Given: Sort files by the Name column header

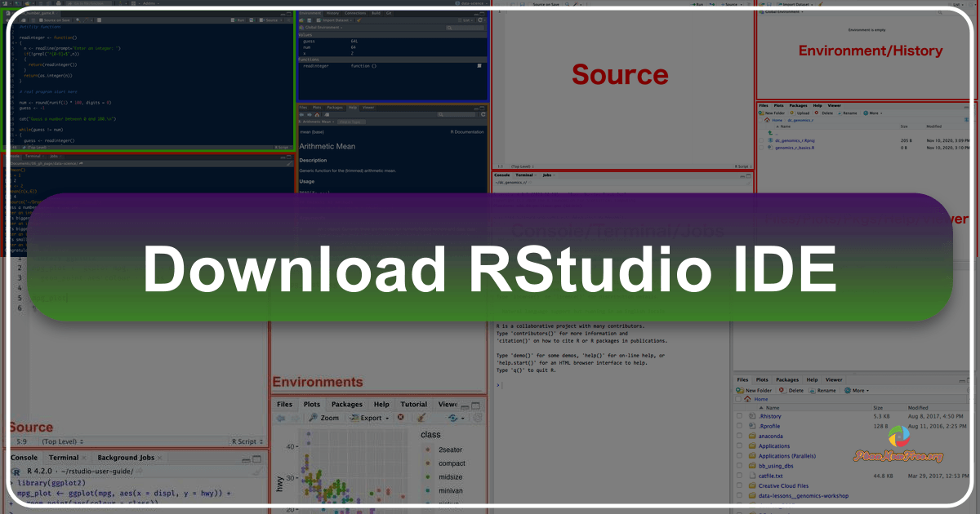Looking at the screenshot, I should pyautogui.click(x=773, y=408).
